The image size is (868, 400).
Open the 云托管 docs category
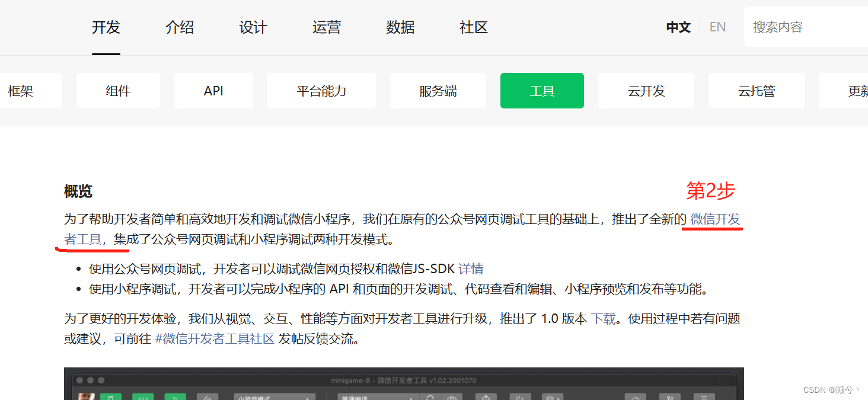click(x=757, y=91)
